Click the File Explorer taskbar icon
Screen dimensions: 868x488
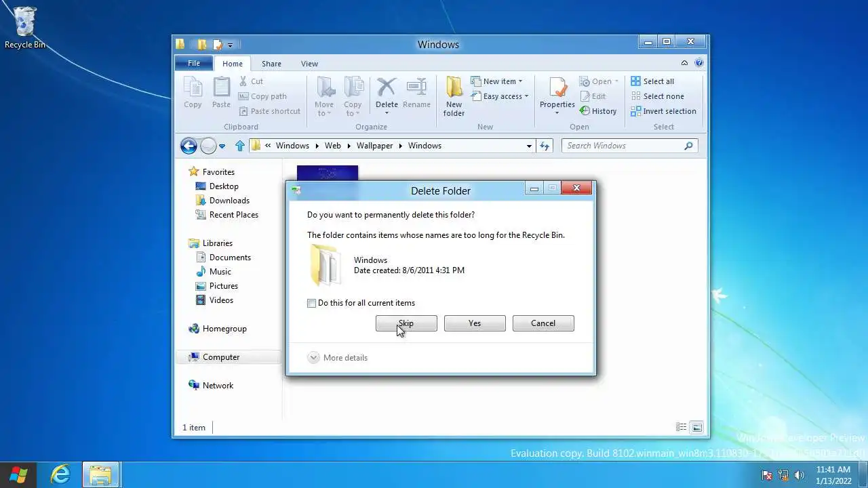(x=101, y=474)
